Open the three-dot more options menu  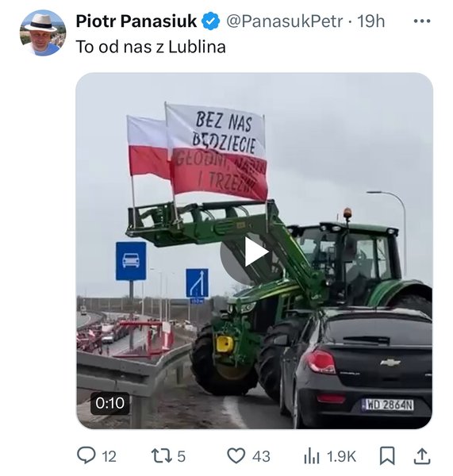coord(422,21)
